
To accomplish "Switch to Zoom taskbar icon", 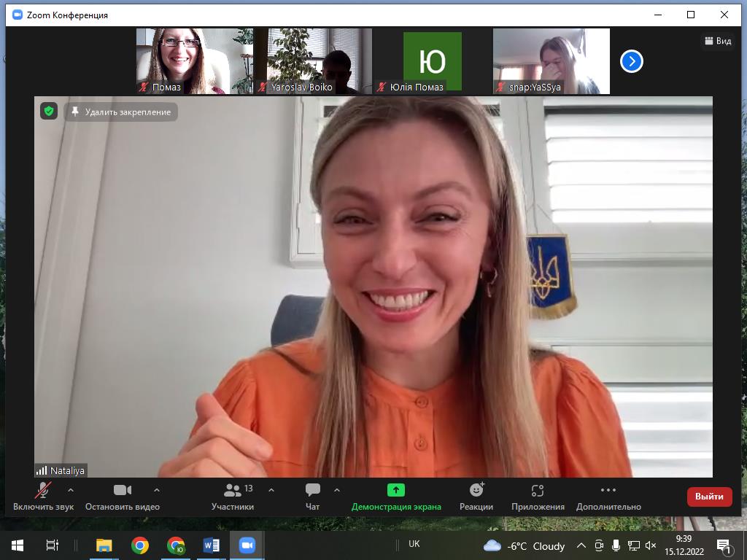I will (x=247, y=545).
